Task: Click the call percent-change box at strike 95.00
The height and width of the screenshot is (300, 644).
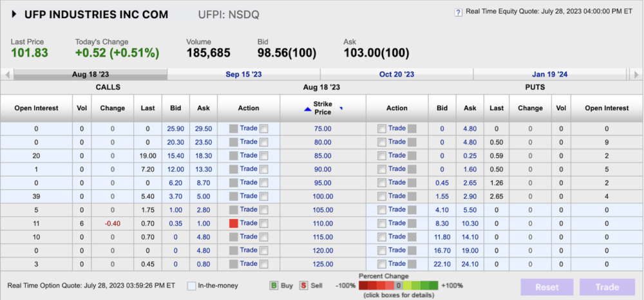Action: (233, 183)
